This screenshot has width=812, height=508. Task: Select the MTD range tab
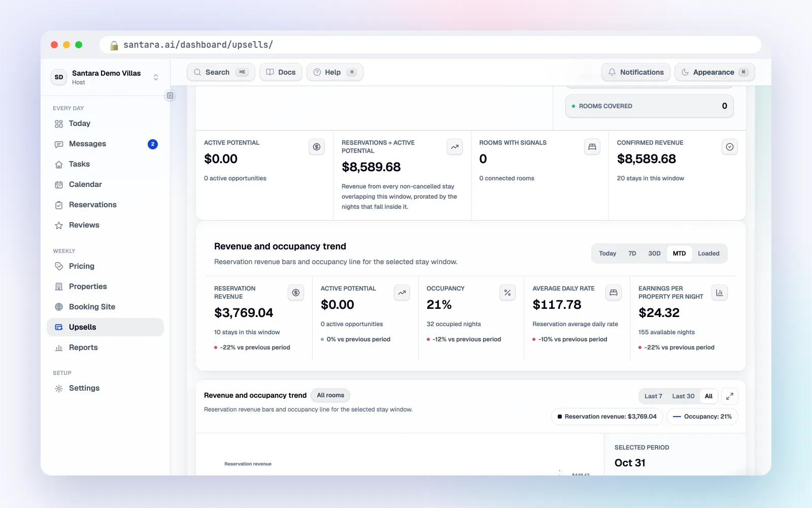coord(679,253)
